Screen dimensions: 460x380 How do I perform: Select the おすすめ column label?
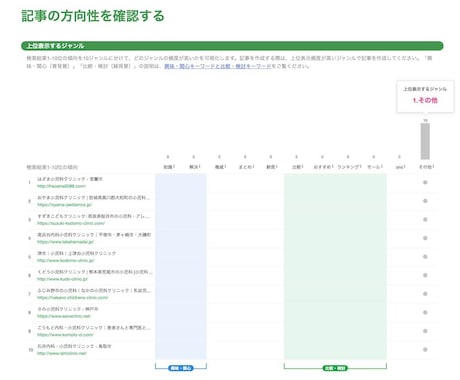tap(322, 167)
